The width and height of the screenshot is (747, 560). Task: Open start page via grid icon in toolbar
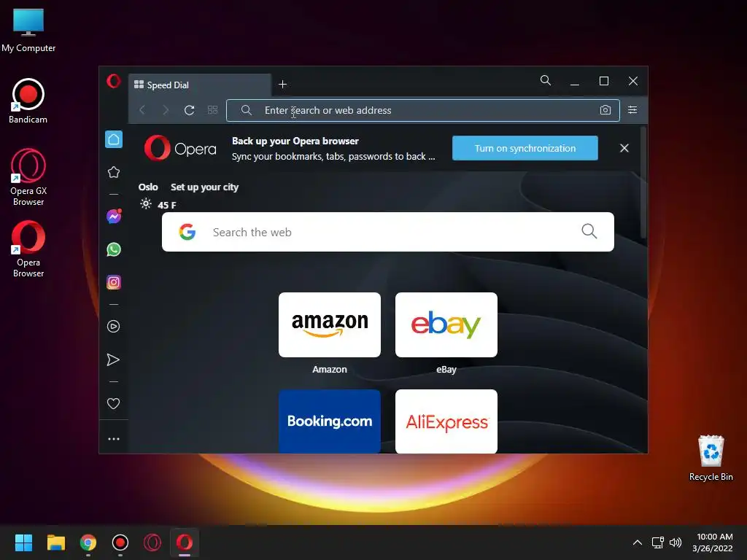click(x=212, y=110)
